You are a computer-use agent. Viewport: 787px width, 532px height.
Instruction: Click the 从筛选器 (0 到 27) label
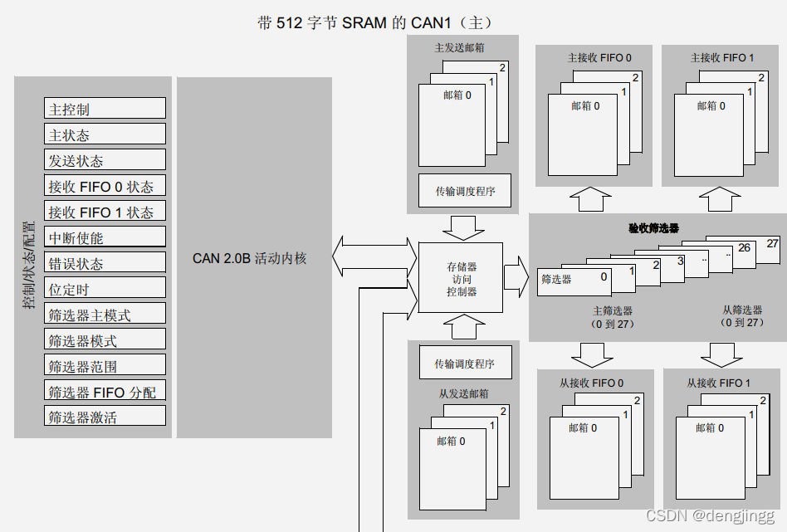click(x=742, y=316)
